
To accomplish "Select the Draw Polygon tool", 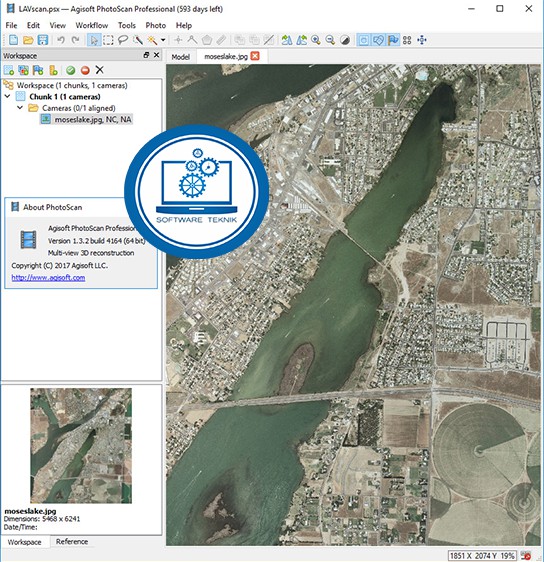I will (207, 40).
